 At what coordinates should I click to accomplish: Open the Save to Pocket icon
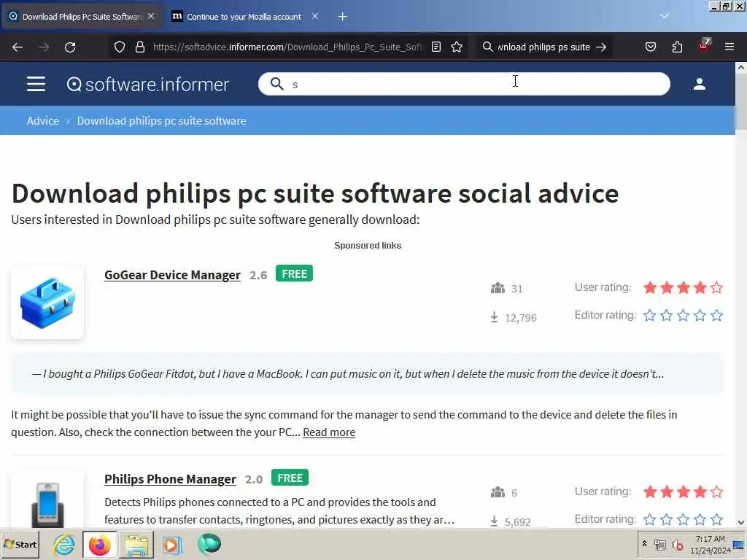point(650,47)
